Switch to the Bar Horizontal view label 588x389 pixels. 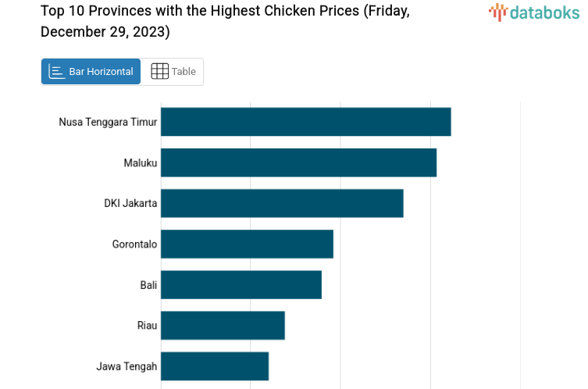coord(101,71)
